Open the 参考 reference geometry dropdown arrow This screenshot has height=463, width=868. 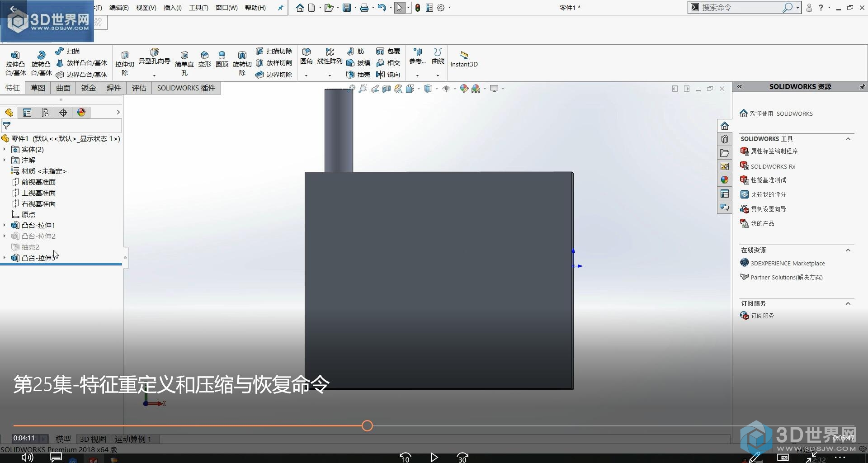click(417, 76)
